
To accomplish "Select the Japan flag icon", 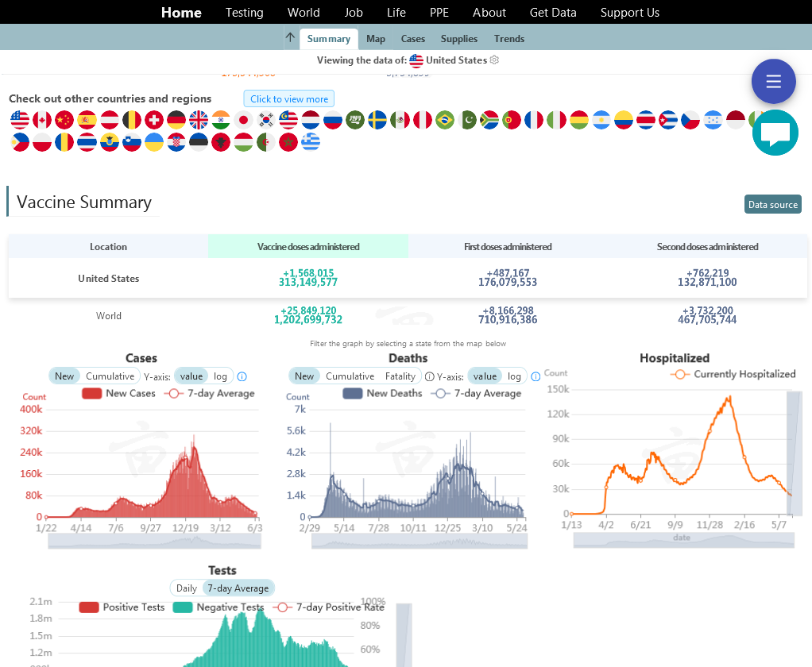I will 243,120.
